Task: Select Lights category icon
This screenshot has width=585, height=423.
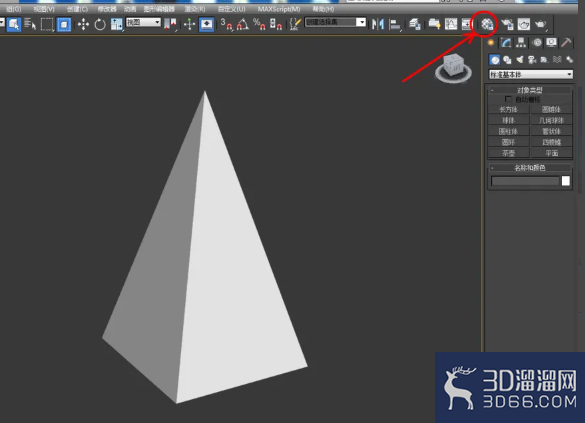Action: click(x=519, y=60)
